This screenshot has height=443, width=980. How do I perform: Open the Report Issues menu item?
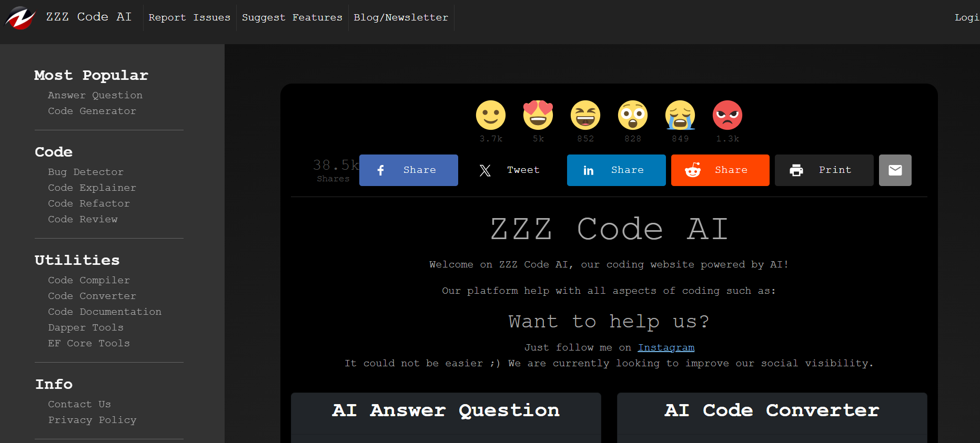coord(189,17)
